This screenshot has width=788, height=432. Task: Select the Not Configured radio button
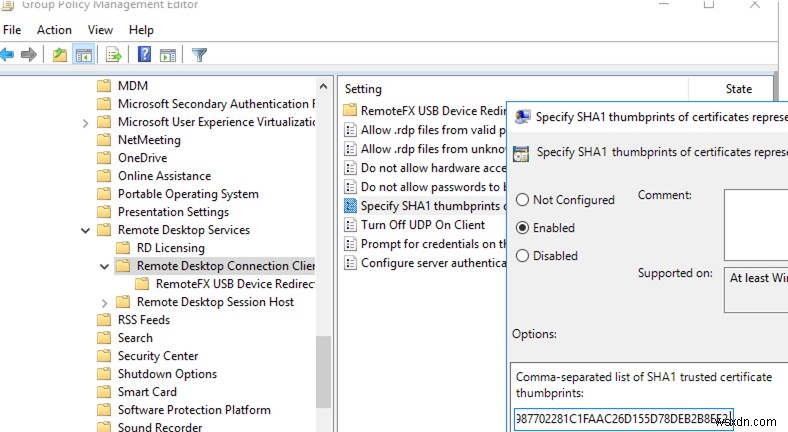point(522,200)
